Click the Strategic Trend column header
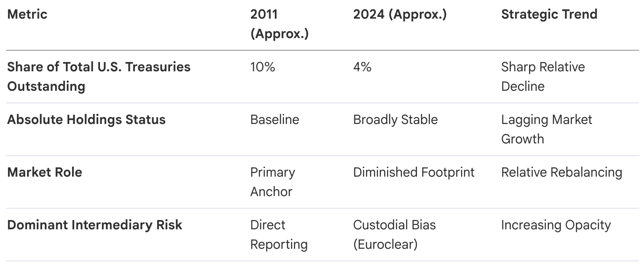The image size is (644, 267). [549, 14]
